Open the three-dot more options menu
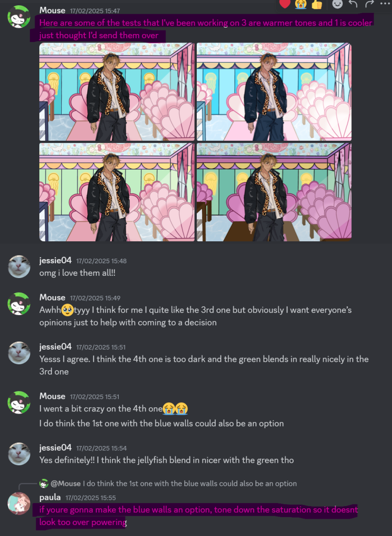The width and height of the screenshot is (392, 536). [x=385, y=3]
